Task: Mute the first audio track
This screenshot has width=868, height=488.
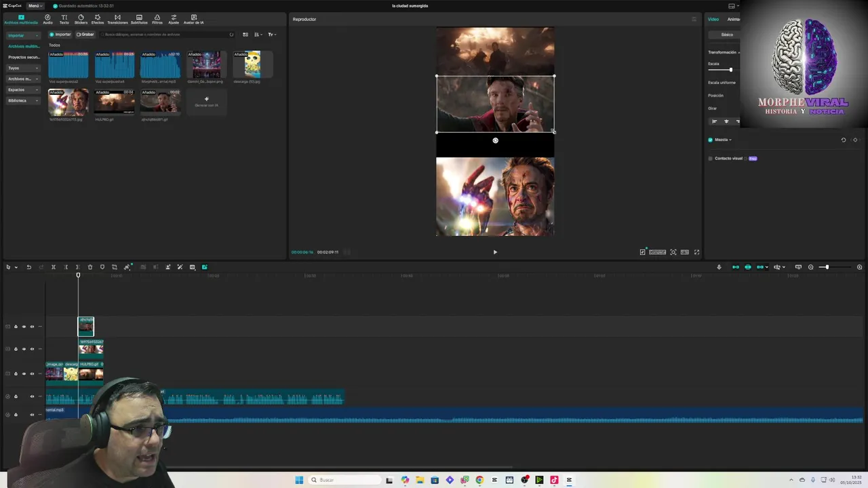Action: (32, 396)
